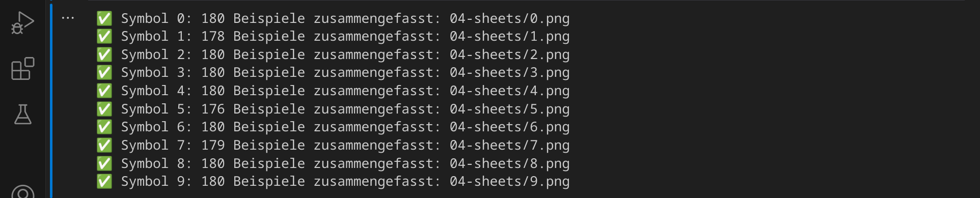Screen dimensions: 980x198
Task: Open the Accounts icon in the activity bar
Action: (22, 191)
